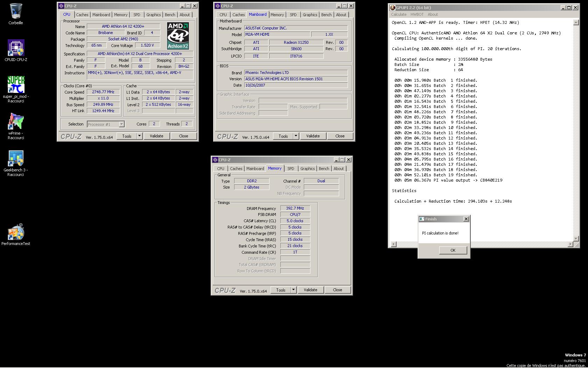Click the Code Name Brisbane field
The image size is (588, 368).
106,33
